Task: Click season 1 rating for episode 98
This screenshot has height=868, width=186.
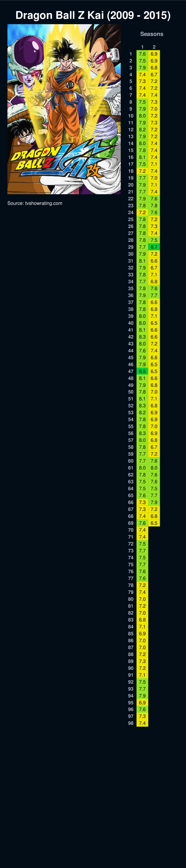Action: 142,723
